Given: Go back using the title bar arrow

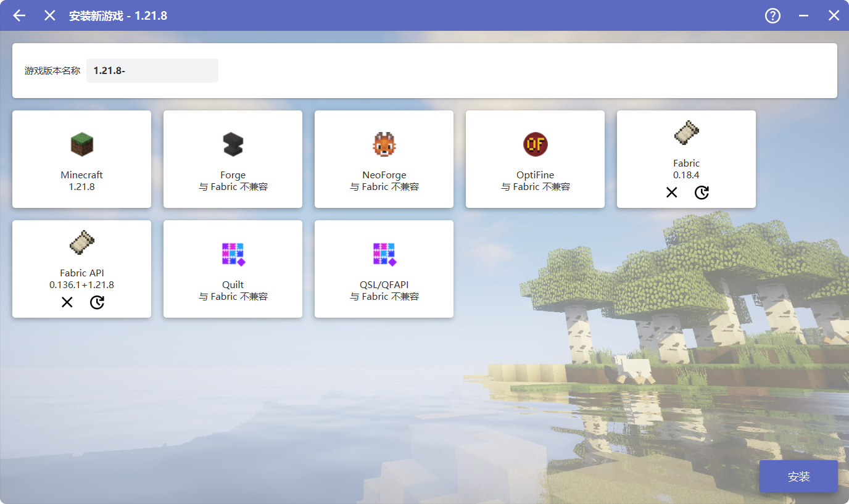Looking at the screenshot, I should tap(19, 15).
